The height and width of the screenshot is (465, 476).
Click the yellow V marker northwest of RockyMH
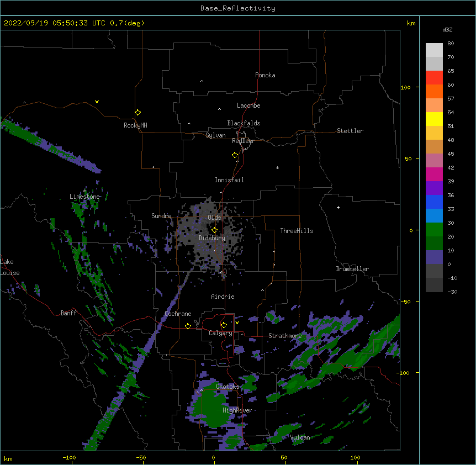coord(97,102)
